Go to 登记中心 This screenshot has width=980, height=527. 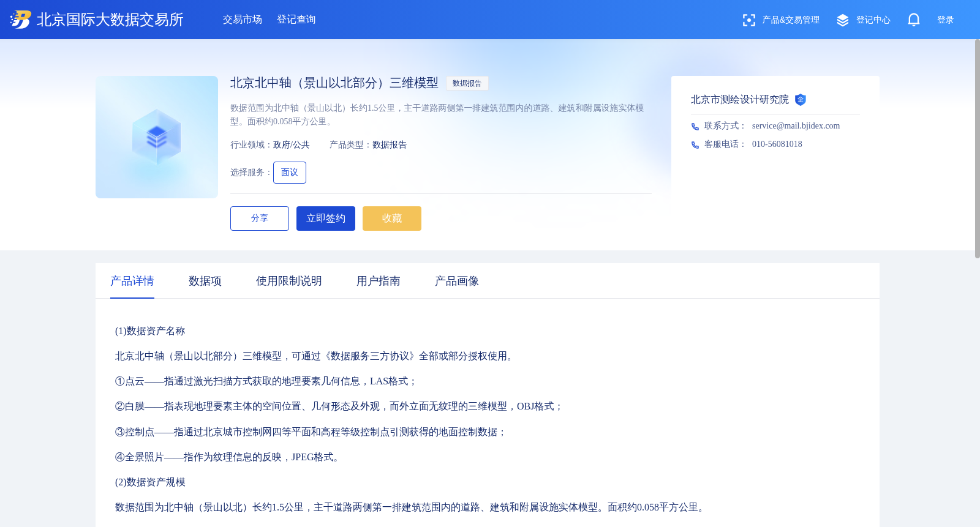[873, 20]
